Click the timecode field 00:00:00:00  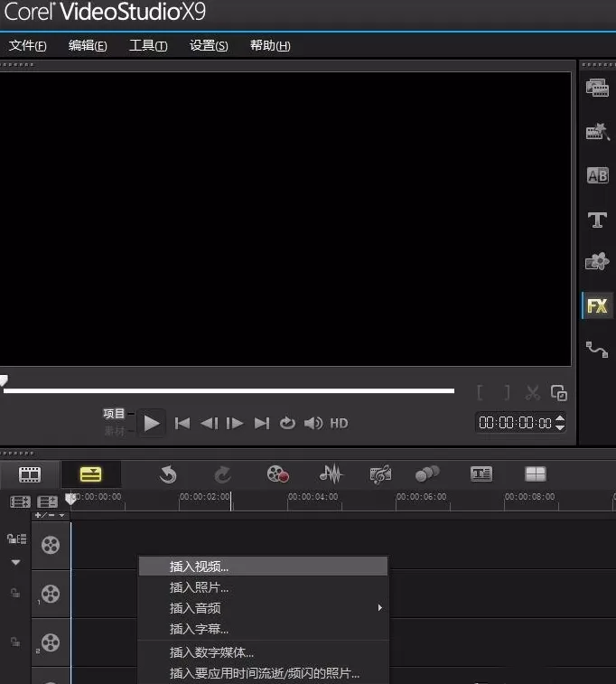point(515,423)
